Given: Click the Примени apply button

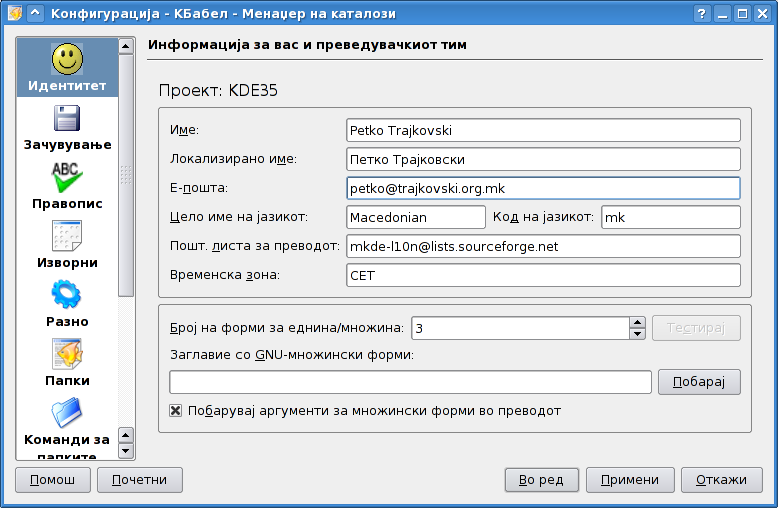Looking at the screenshot, I should [x=630, y=480].
